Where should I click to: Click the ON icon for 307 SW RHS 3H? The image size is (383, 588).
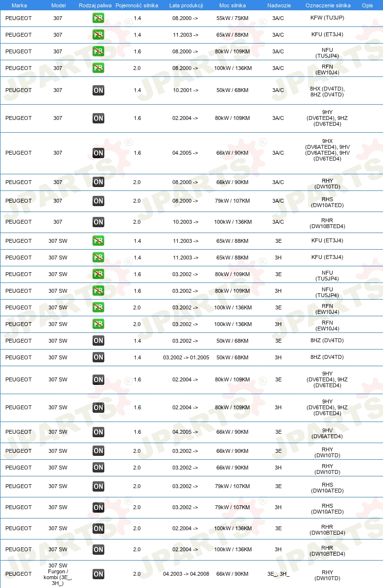[98, 507]
